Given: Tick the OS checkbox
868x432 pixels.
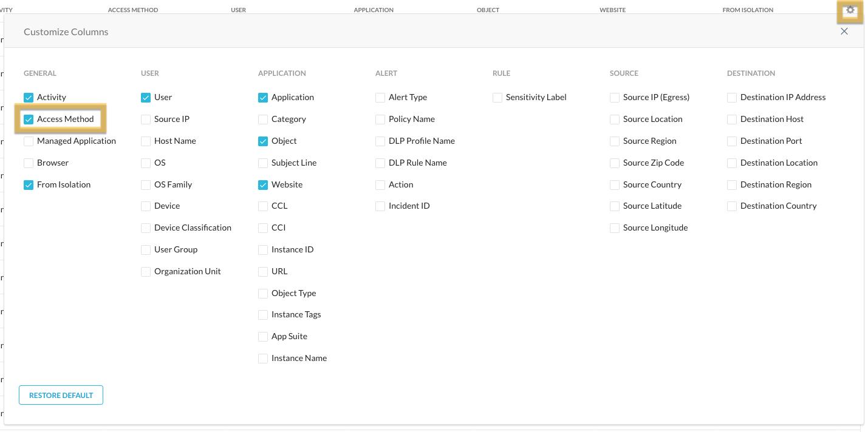Looking at the screenshot, I should [146, 163].
